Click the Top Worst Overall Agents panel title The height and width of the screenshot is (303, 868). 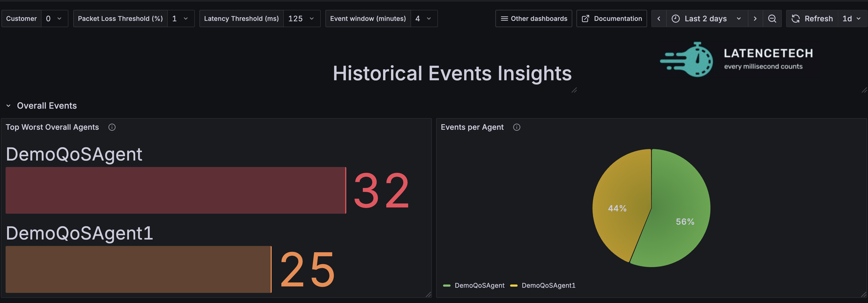click(x=52, y=127)
